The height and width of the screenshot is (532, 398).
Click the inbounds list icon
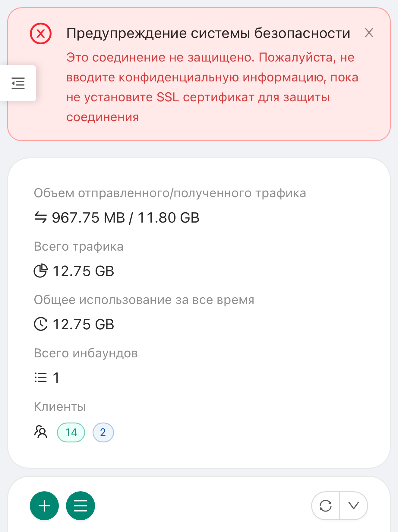(x=41, y=378)
